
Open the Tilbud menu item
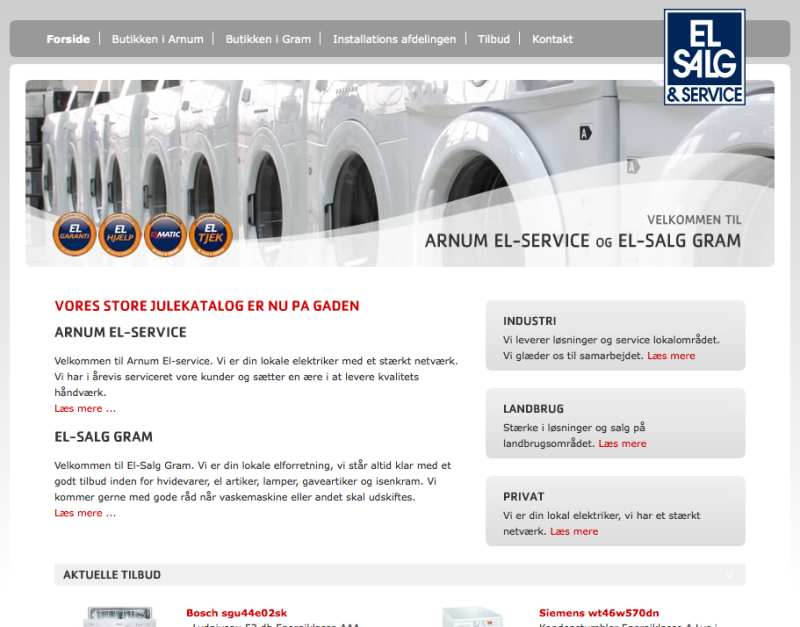(493, 39)
